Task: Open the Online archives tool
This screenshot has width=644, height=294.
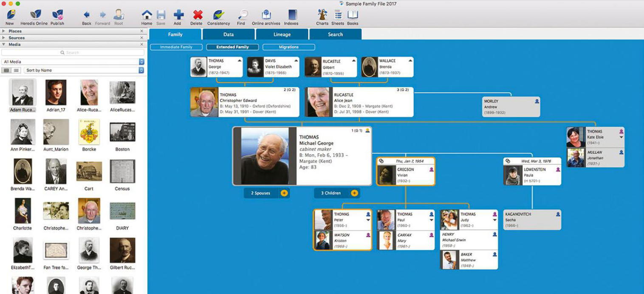Action: pyautogui.click(x=266, y=15)
